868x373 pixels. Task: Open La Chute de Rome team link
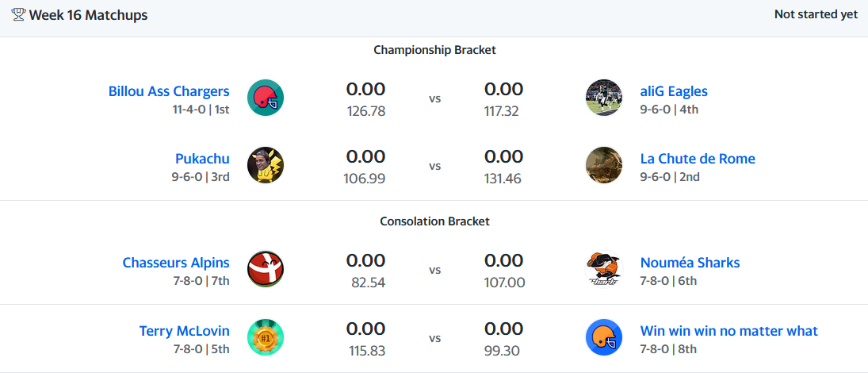[x=698, y=159]
